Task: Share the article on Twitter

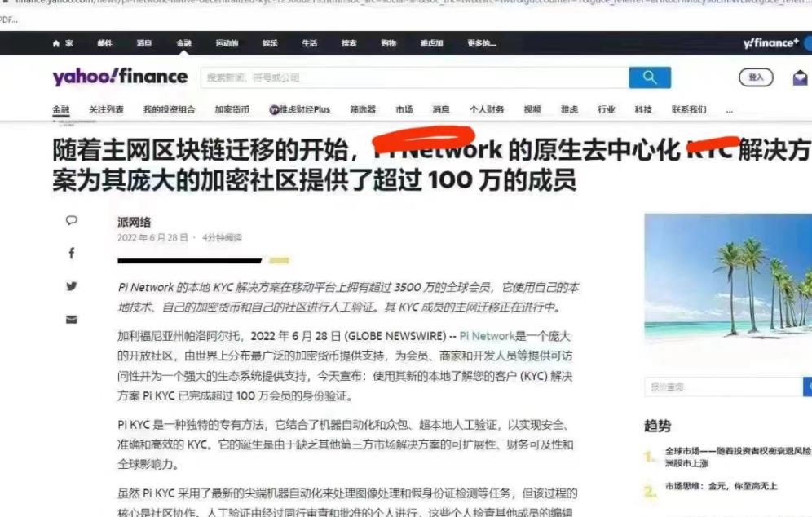Action: coord(72,286)
